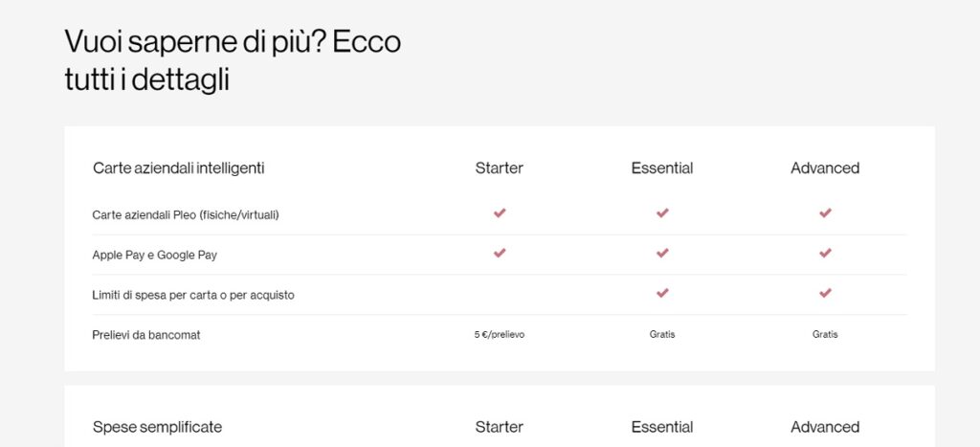Click the Prelievi da bancomat row label
Image resolution: width=980 pixels, height=447 pixels.
tap(146, 335)
